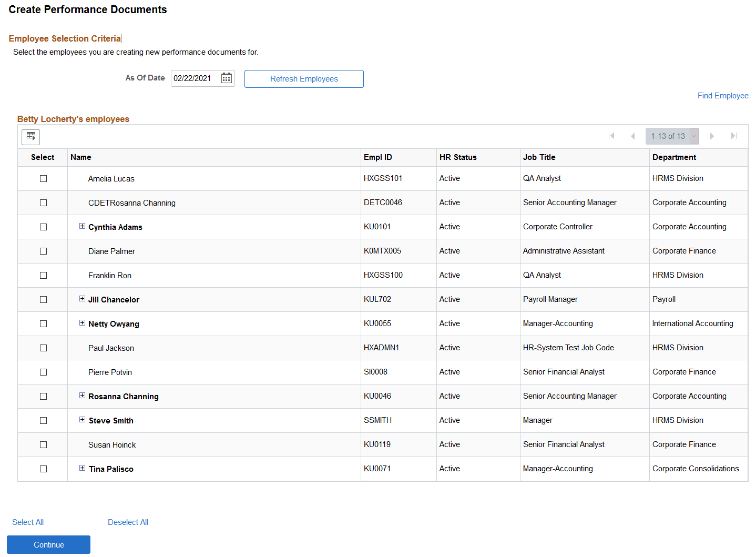This screenshot has width=756, height=557.
Task: Expand Tina Palisco's team
Action: (x=82, y=468)
